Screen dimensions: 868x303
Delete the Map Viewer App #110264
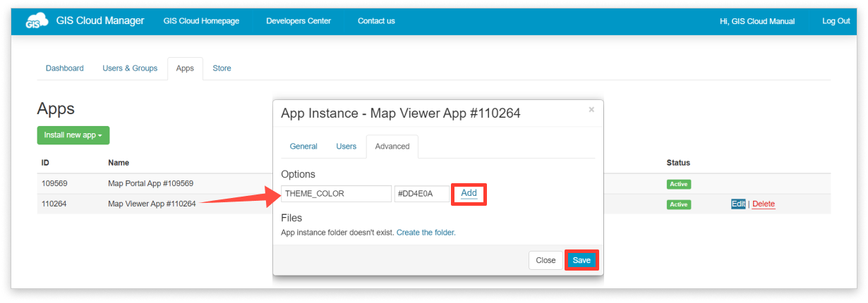tap(764, 204)
